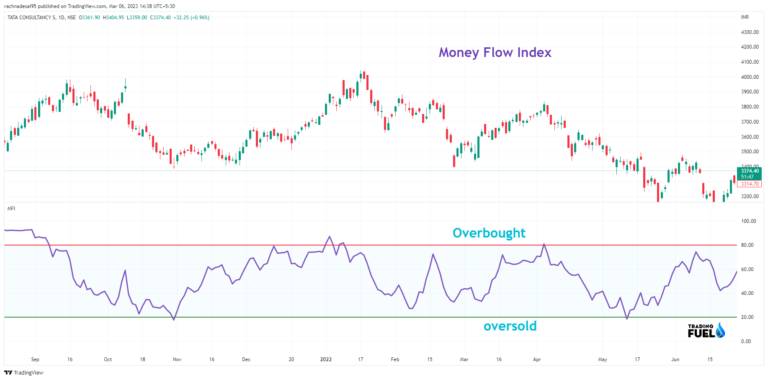Click the 4300.00 price axis label

tap(750, 32)
